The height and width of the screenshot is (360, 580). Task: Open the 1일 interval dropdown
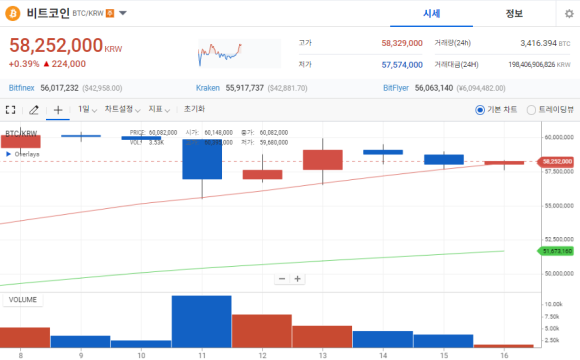[x=87, y=110]
